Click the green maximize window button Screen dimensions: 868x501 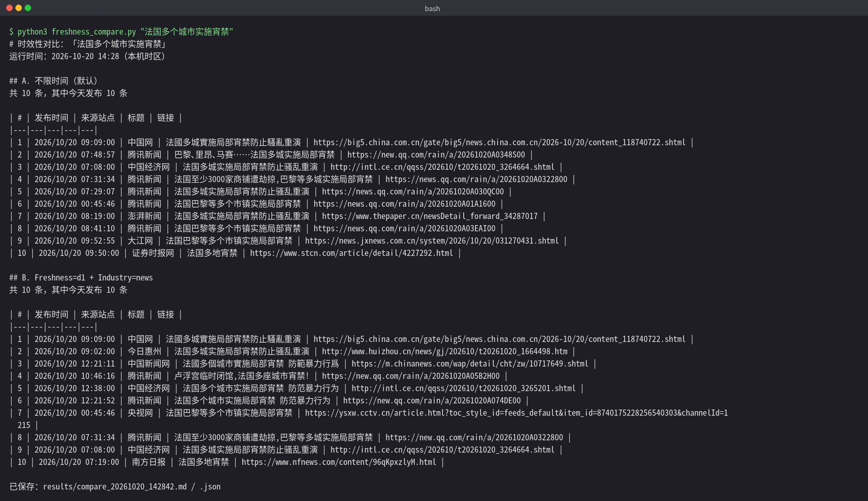coord(28,8)
